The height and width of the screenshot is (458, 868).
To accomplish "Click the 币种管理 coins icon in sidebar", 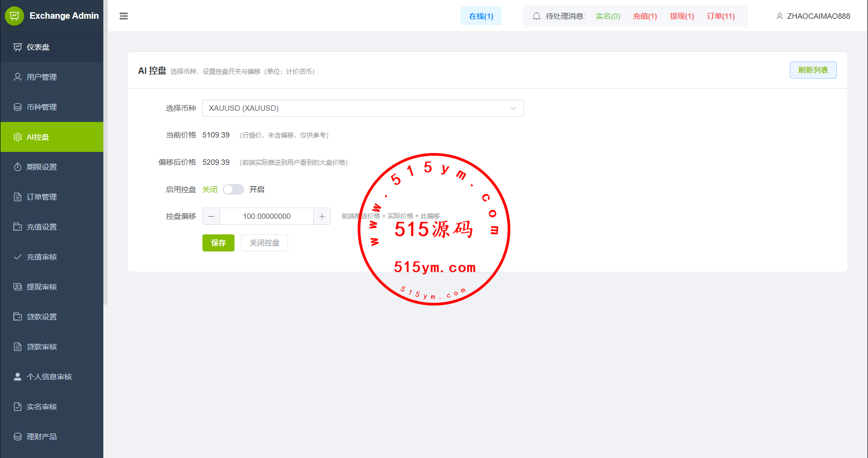I will click(18, 107).
